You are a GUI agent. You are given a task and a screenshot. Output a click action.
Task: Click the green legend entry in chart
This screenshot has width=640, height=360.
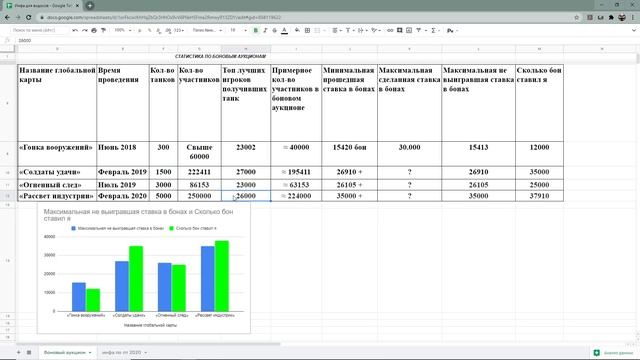pos(193,228)
